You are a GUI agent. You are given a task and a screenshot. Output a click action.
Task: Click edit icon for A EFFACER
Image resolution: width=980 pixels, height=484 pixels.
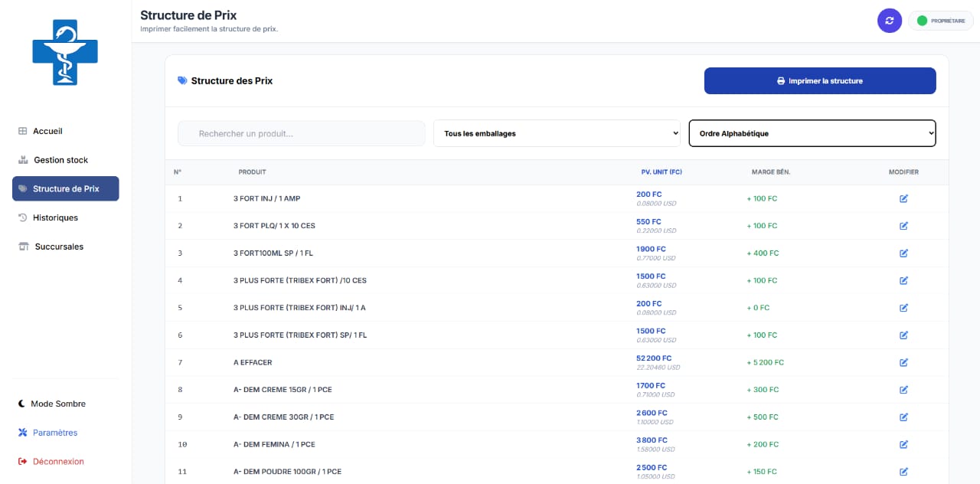(x=903, y=362)
